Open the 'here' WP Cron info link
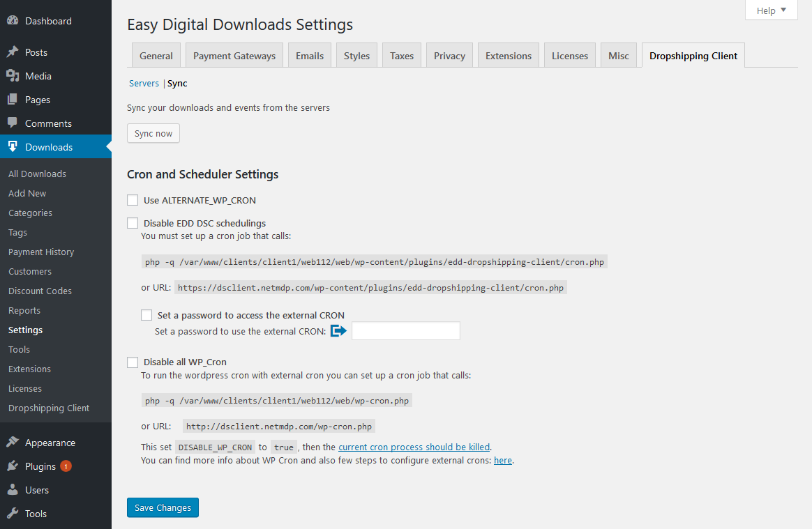Screen dimensions: 812x529 (503, 460)
